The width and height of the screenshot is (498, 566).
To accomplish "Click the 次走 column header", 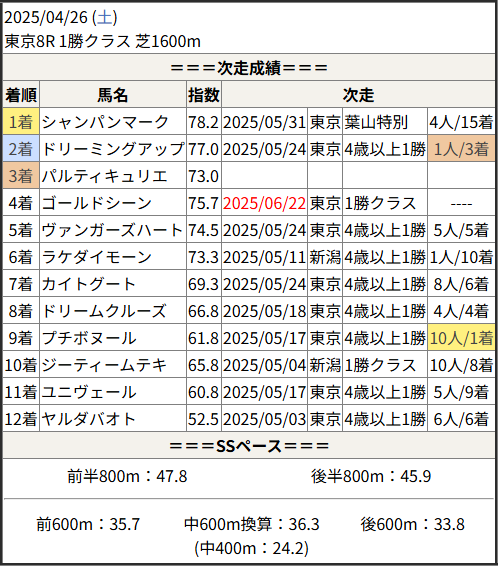I will pyautogui.click(x=358, y=95).
